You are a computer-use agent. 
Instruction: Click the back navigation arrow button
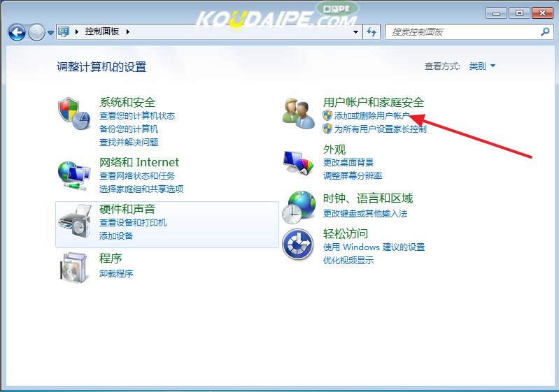pyautogui.click(x=17, y=32)
